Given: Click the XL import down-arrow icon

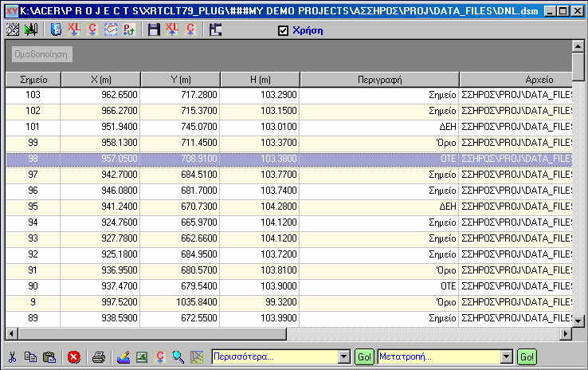Looking at the screenshot, I should 74,30.
